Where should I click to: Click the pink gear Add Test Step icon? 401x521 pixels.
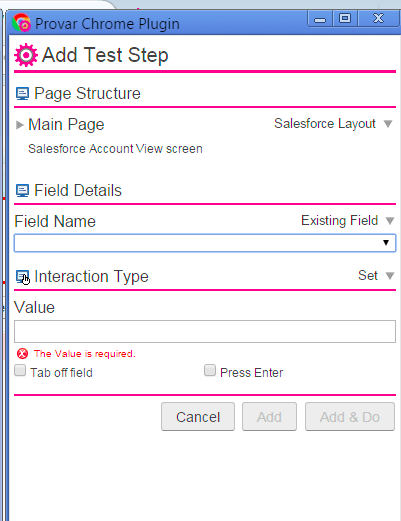[x=26, y=55]
